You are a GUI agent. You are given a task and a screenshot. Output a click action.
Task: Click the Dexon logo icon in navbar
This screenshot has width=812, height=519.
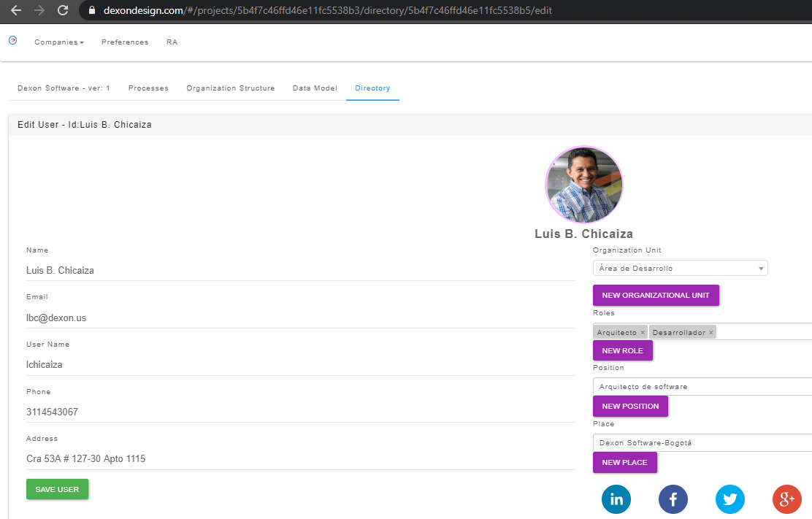[x=12, y=41]
